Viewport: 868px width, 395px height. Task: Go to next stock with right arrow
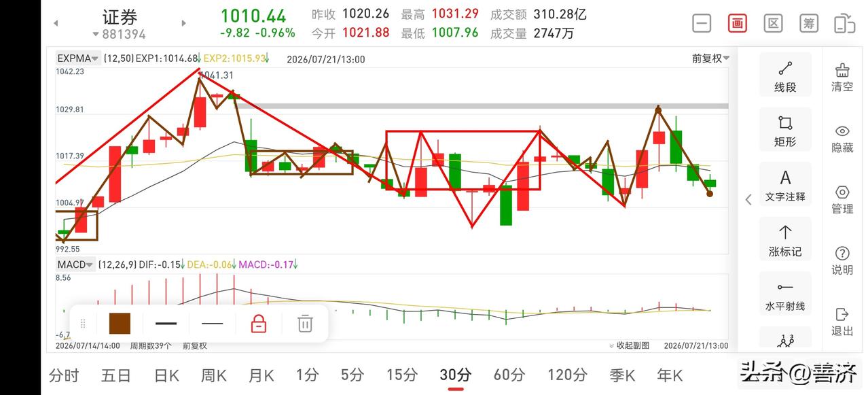coord(183,23)
